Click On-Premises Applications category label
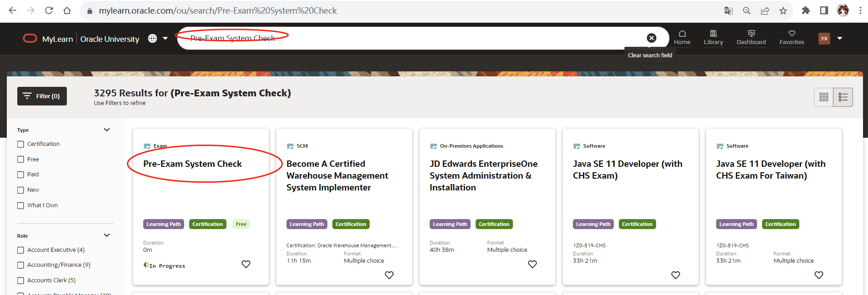Image resolution: width=868 pixels, height=295 pixels. (x=472, y=146)
